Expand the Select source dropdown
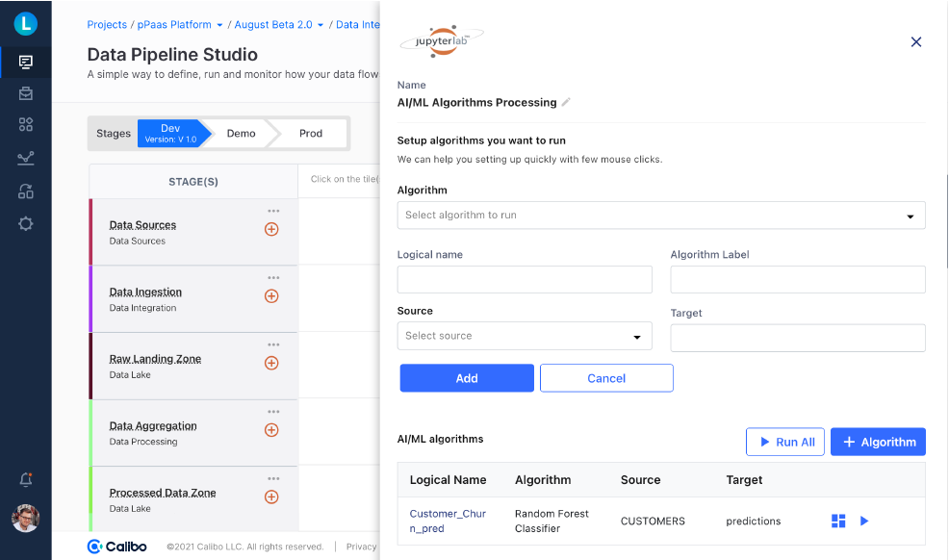Viewport: 949px width, 560px height. (x=525, y=336)
